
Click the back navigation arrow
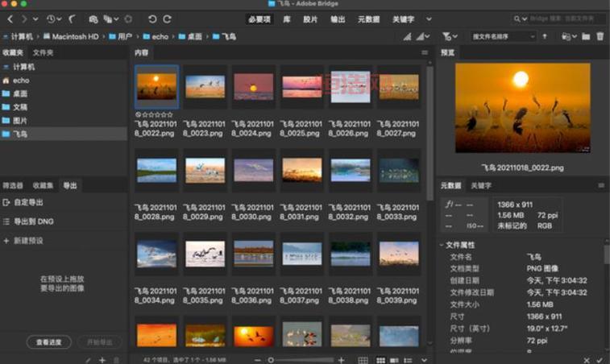pyautogui.click(x=10, y=19)
